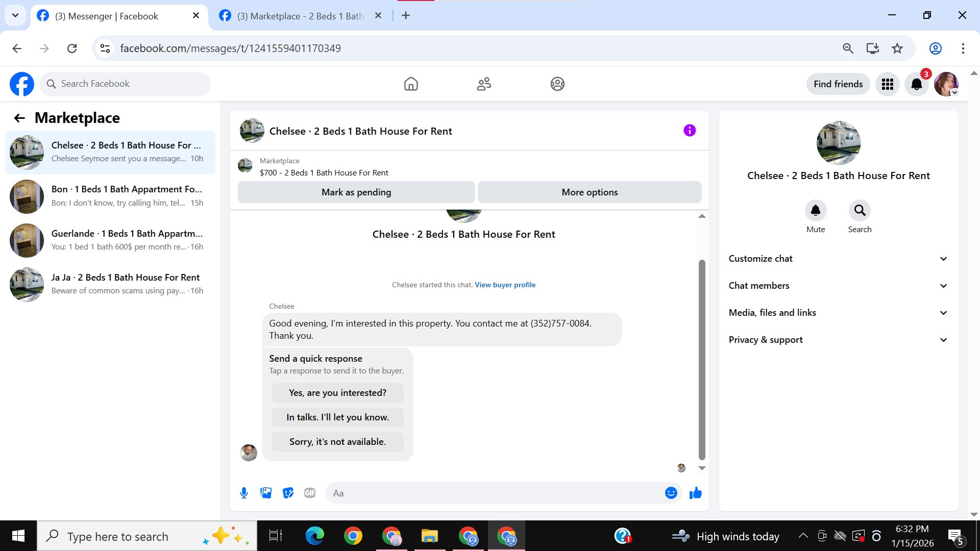
Task: Toggle the conversation information panel icon
Action: [690, 131]
